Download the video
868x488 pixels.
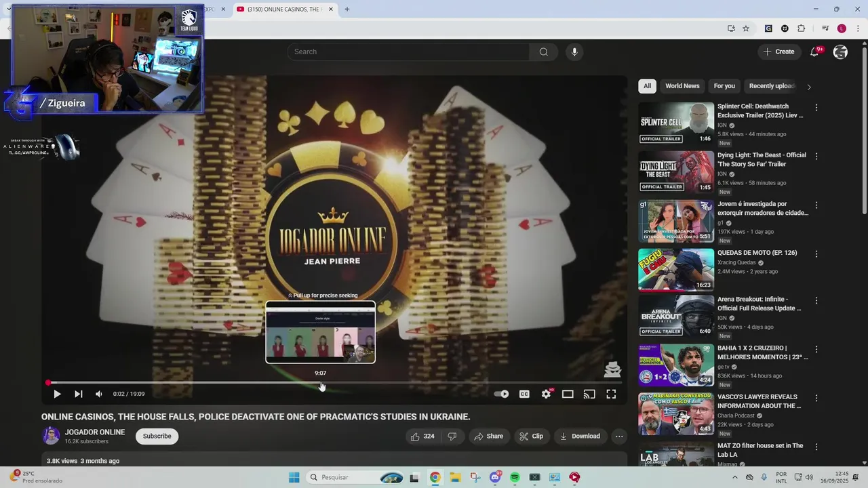580,436
